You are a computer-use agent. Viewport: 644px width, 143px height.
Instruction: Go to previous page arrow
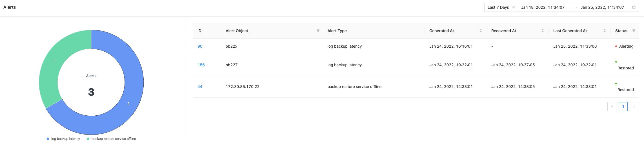(x=612, y=107)
